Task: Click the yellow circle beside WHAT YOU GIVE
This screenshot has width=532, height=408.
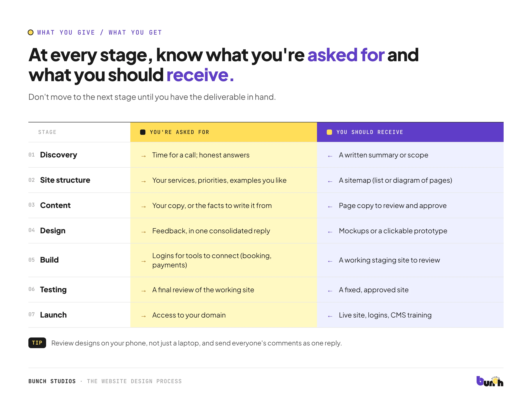Action: [x=31, y=32]
